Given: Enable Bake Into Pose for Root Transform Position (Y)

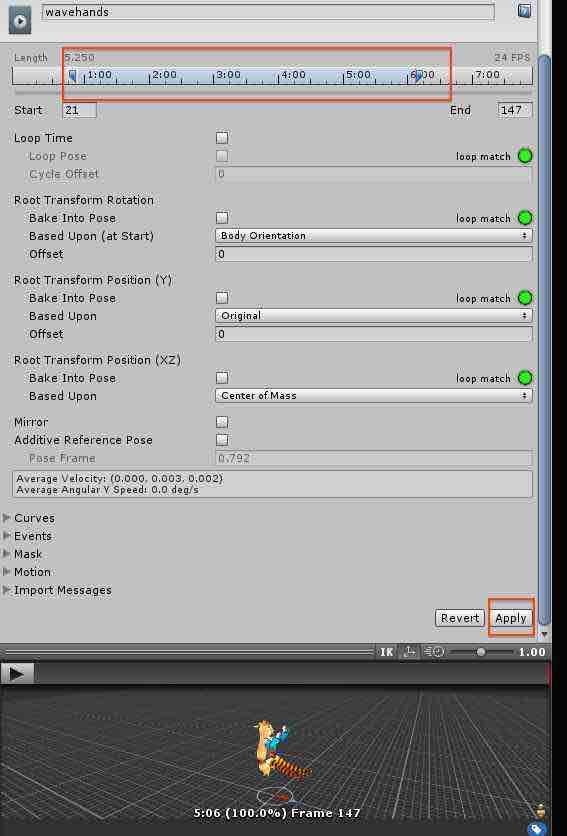Looking at the screenshot, I should [x=222, y=298].
